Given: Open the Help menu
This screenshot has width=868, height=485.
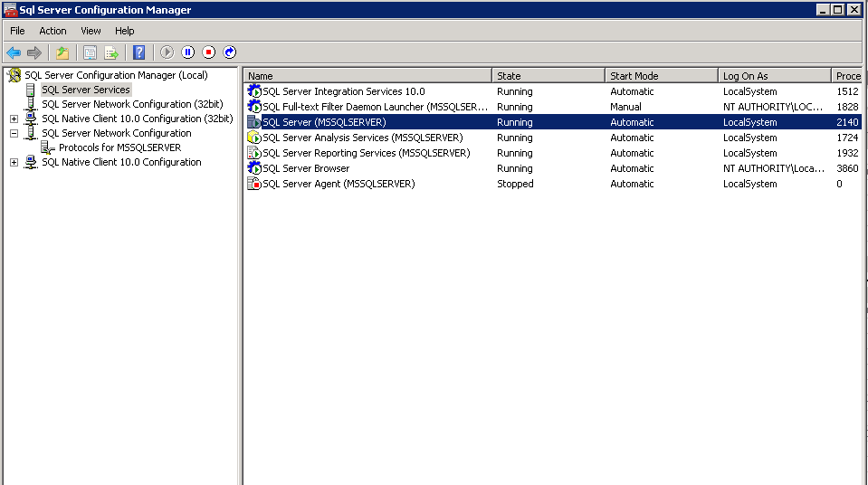Looking at the screenshot, I should pyautogui.click(x=125, y=31).
